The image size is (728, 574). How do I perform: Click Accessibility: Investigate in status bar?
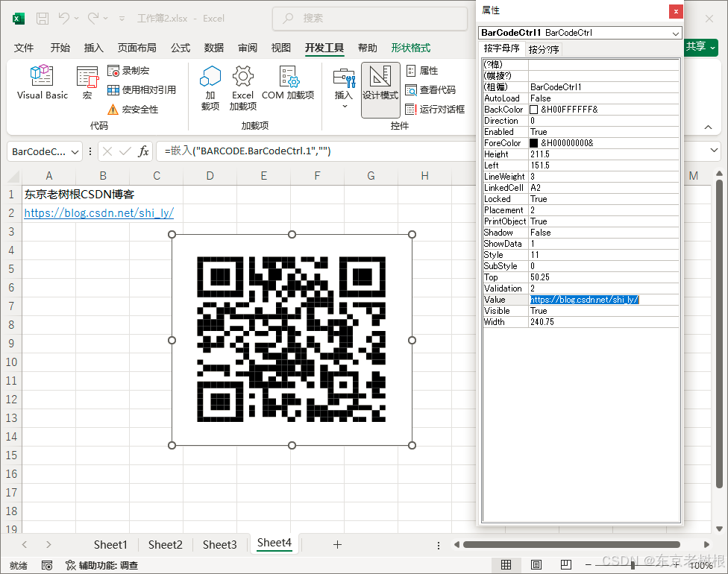coord(102,565)
